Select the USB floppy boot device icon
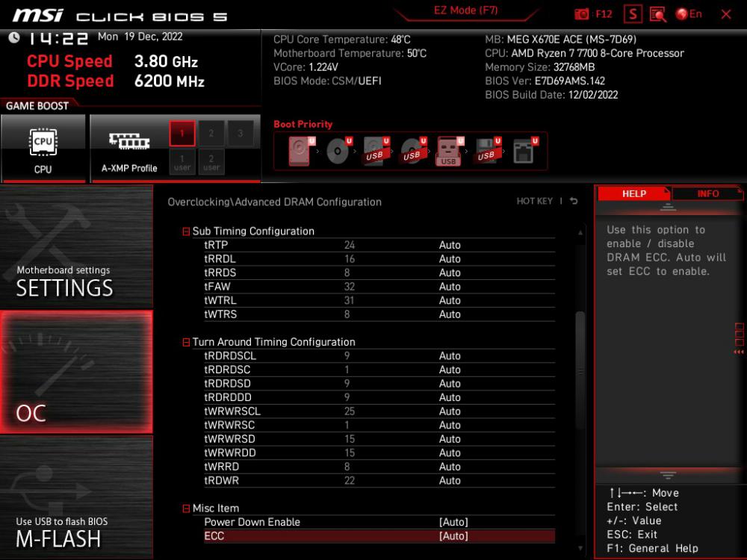This screenshot has width=747, height=560. tap(487, 151)
